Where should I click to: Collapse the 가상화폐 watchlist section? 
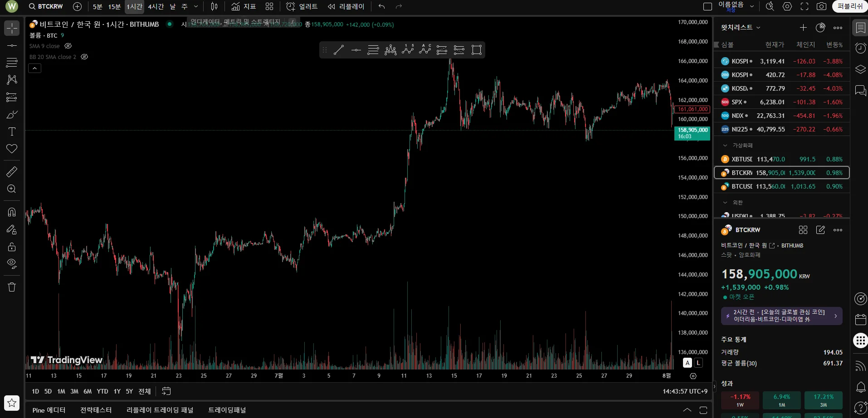click(x=725, y=146)
